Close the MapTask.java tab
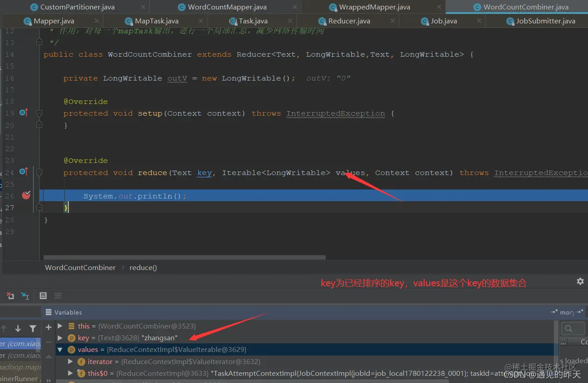 [201, 21]
